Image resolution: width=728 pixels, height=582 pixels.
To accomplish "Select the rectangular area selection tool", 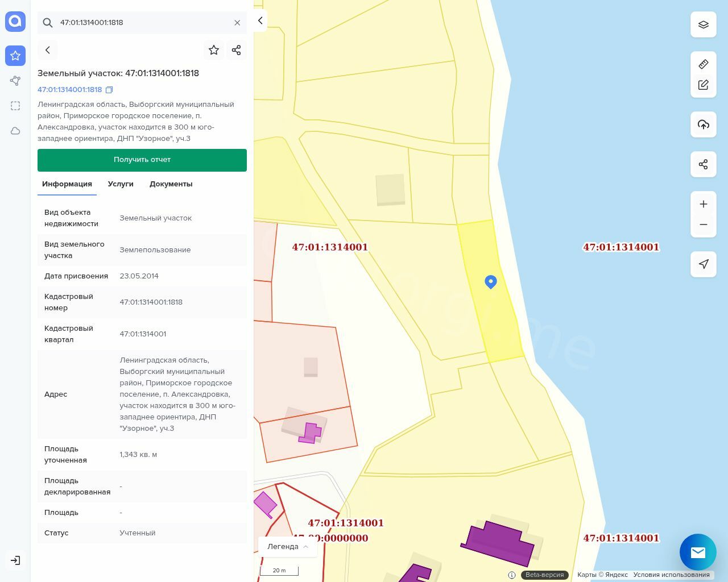I will click(x=15, y=106).
